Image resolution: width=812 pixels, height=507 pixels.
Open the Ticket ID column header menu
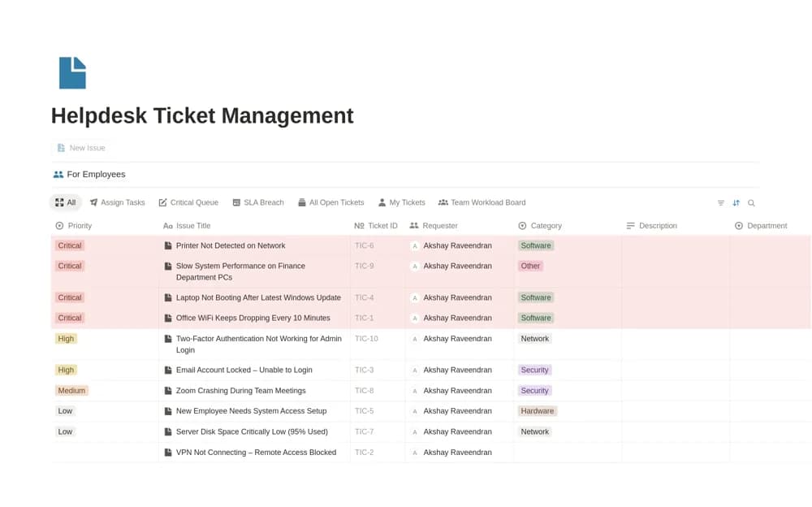tap(376, 226)
